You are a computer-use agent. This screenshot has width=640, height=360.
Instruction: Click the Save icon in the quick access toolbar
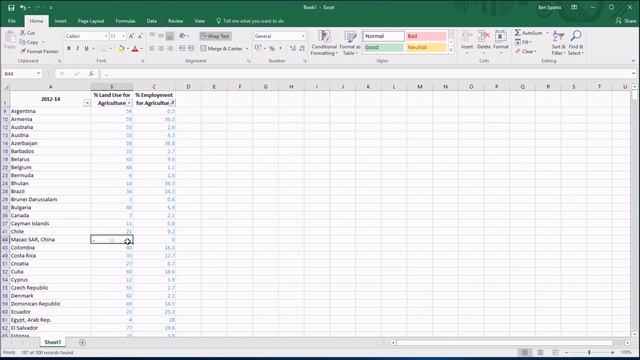tap(11, 8)
